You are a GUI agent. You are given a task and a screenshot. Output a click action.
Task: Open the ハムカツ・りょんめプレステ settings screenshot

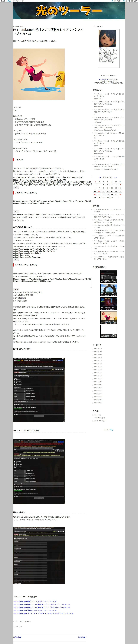[x=39, y=472]
